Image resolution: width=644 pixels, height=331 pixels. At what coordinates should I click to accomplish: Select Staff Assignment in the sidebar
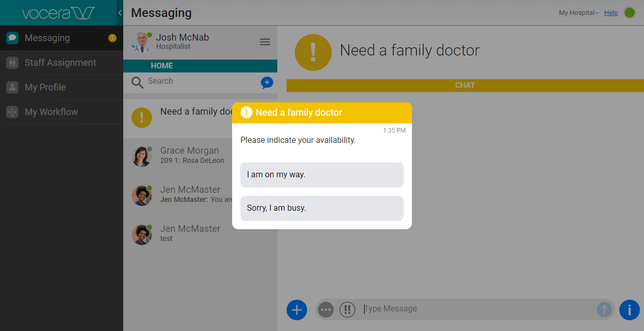(60, 62)
